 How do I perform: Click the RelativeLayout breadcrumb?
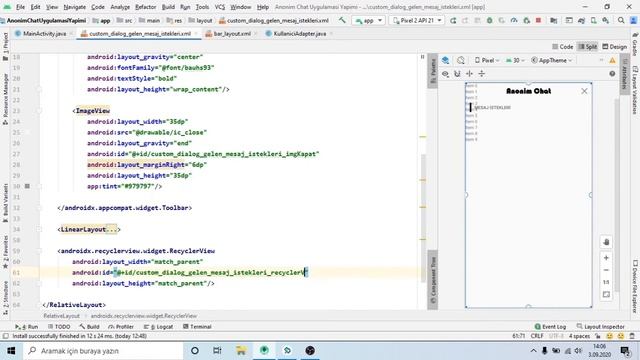[x=62, y=316]
